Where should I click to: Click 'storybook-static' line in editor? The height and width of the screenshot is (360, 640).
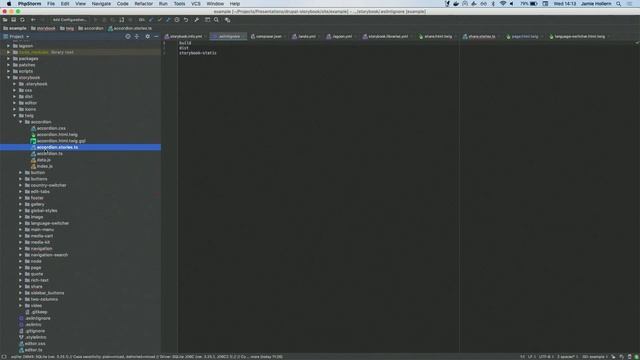[198, 53]
